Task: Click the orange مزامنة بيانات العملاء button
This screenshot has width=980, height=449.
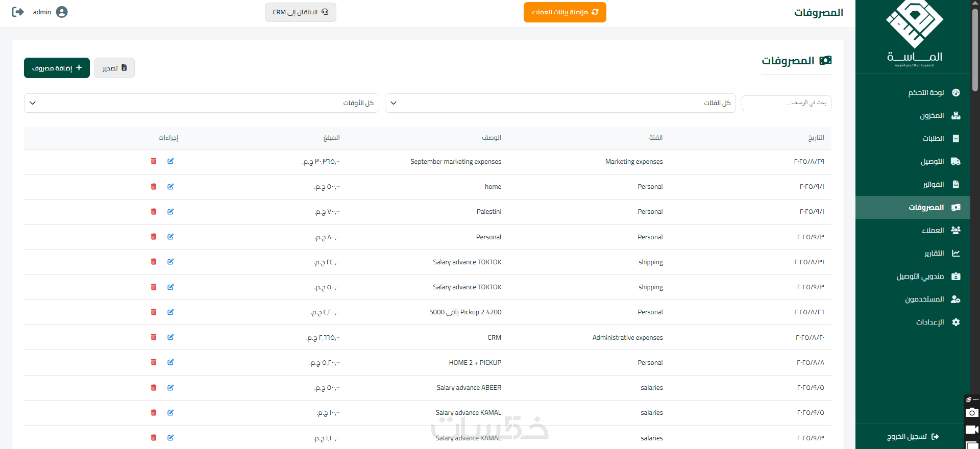Action: click(x=565, y=12)
